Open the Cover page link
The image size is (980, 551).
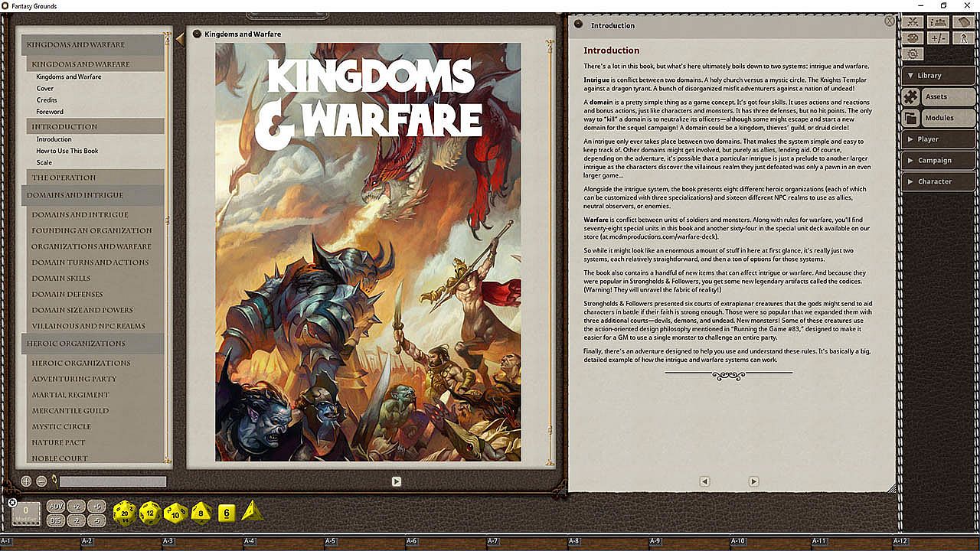pyautogui.click(x=45, y=89)
